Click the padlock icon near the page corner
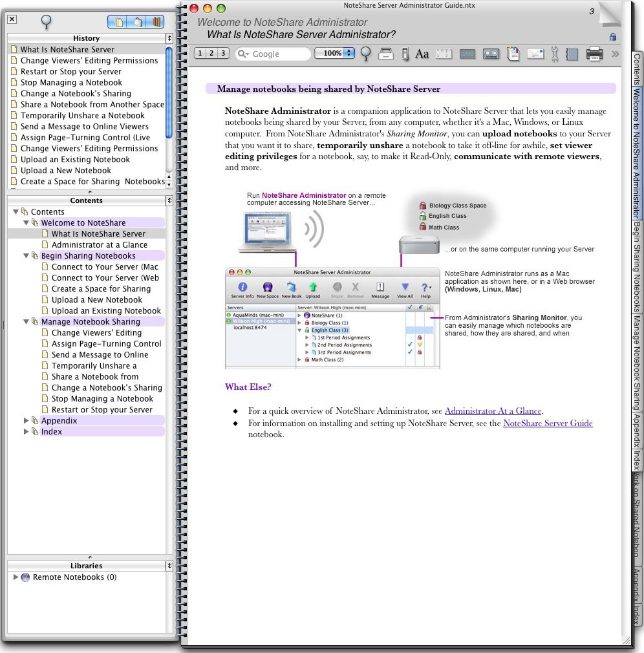The image size is (644, 653). pos(613,37)
